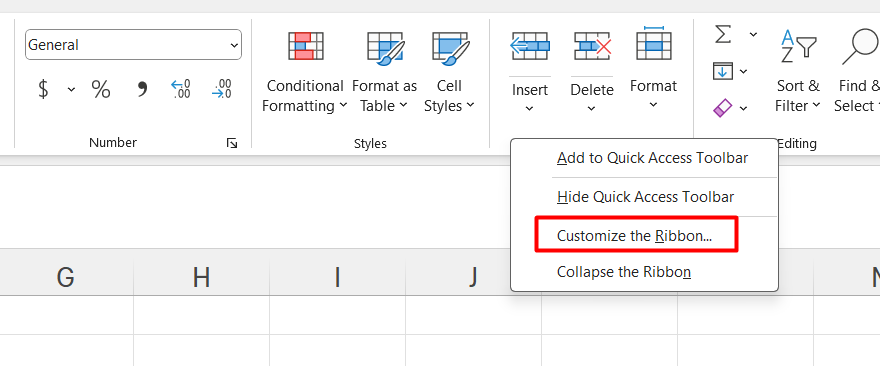The height and width of the screenshot is (366, 880).
Task: Click the Number group label
Action: click(x=113, y=143)
